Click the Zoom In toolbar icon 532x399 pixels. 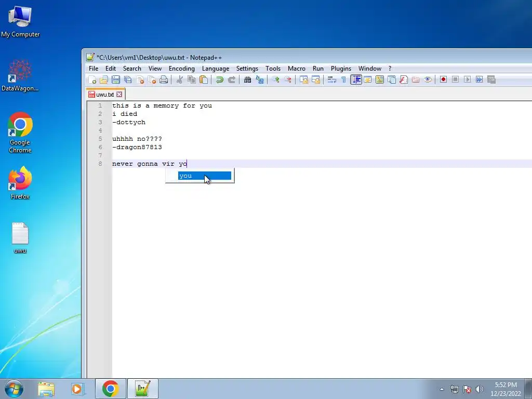click(x=276, y=79)
